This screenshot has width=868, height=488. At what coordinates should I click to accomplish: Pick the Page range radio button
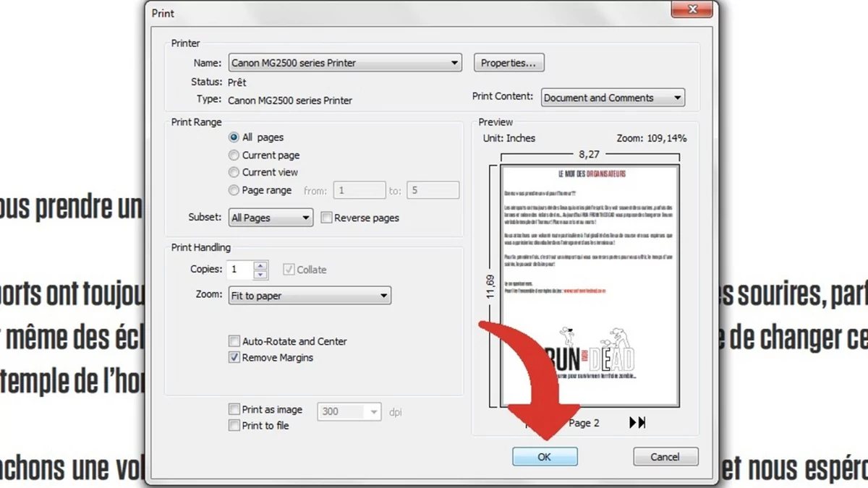pyautogui.click(x=234, y=190)
